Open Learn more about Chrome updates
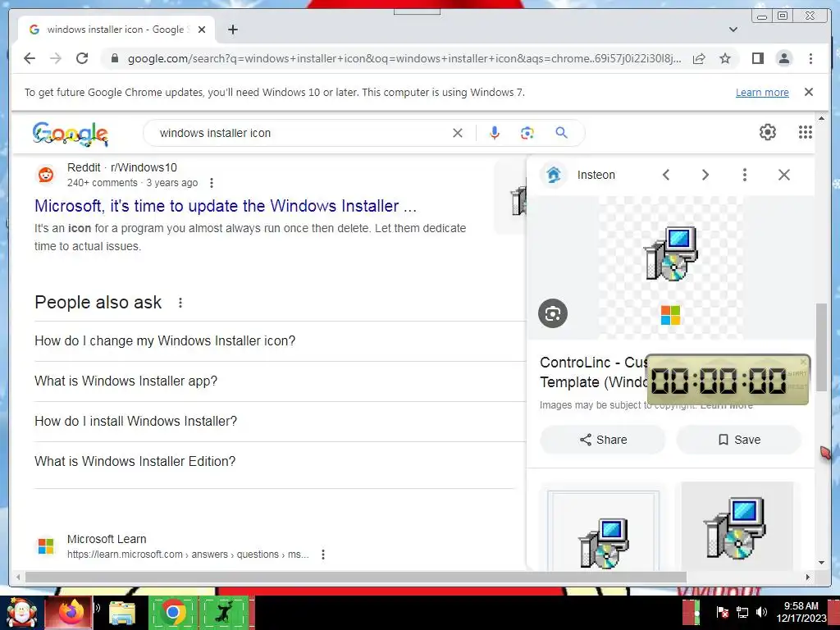The width and height of the screenshot is (840, 630). [x=762, y=92]
